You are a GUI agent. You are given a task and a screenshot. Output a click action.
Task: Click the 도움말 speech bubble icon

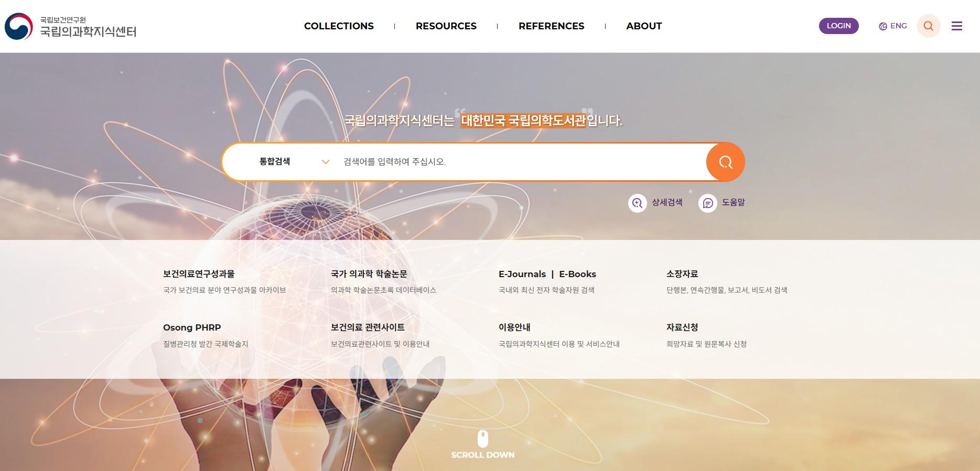(707, 203)
